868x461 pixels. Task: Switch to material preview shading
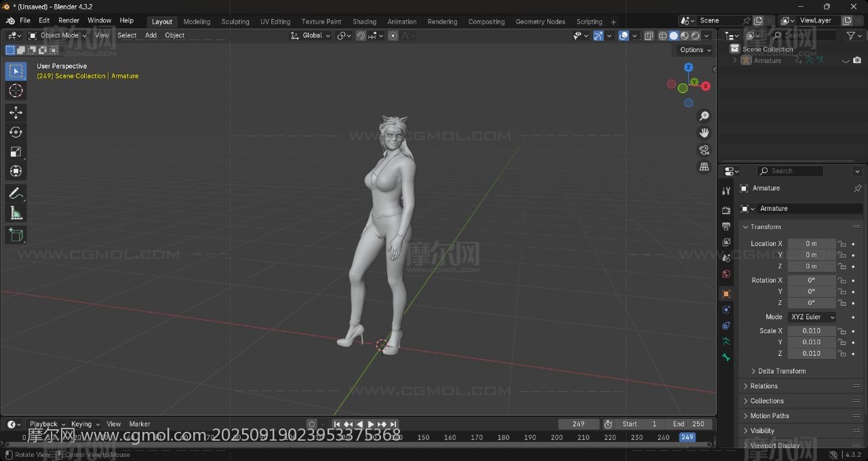tap(684, 35)
